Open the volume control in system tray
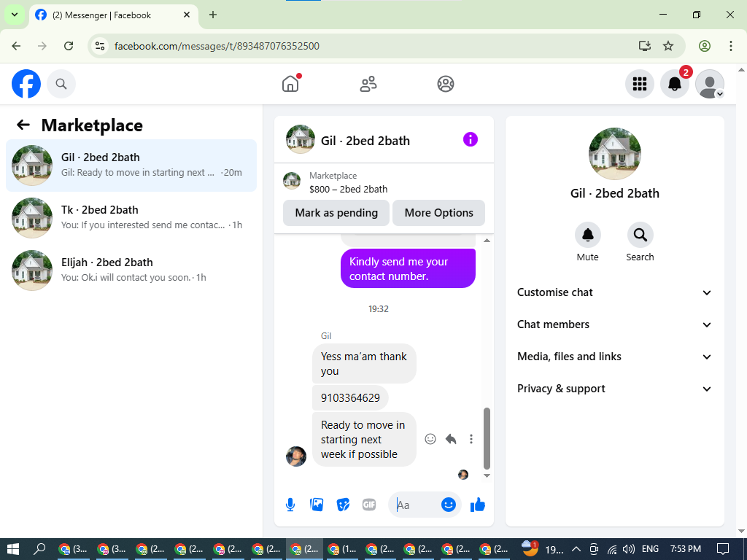 pos(629,549)
